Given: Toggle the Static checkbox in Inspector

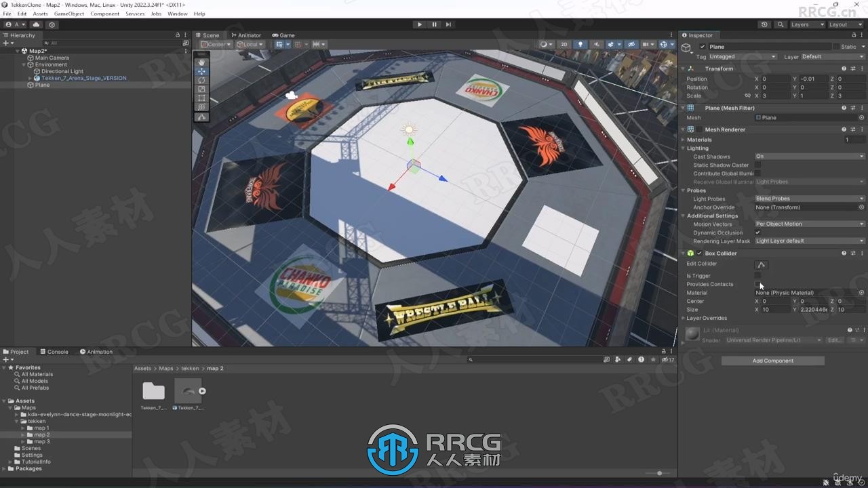Looking at the screenshot, I should (x=835, y=47).
